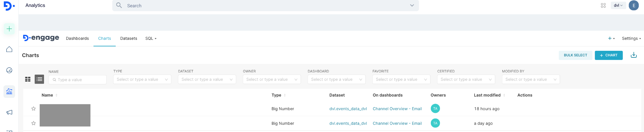Click the user avatar E

pyautogui.click(x=633, y=6)
